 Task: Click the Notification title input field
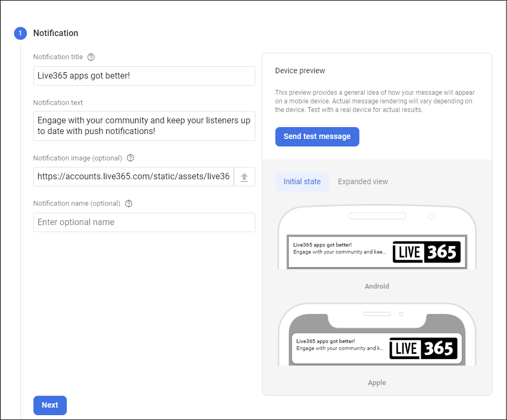pos(144,76)
